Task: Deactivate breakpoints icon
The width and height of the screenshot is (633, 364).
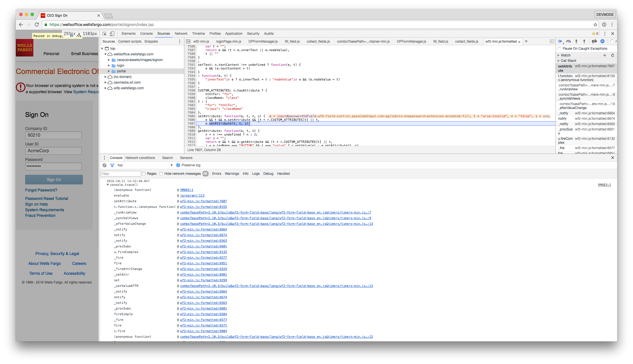Action: pos(594,42)
